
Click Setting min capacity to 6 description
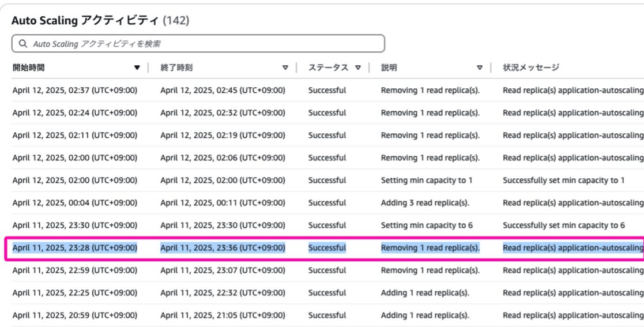pyautogui.click(x=426, y=225)
